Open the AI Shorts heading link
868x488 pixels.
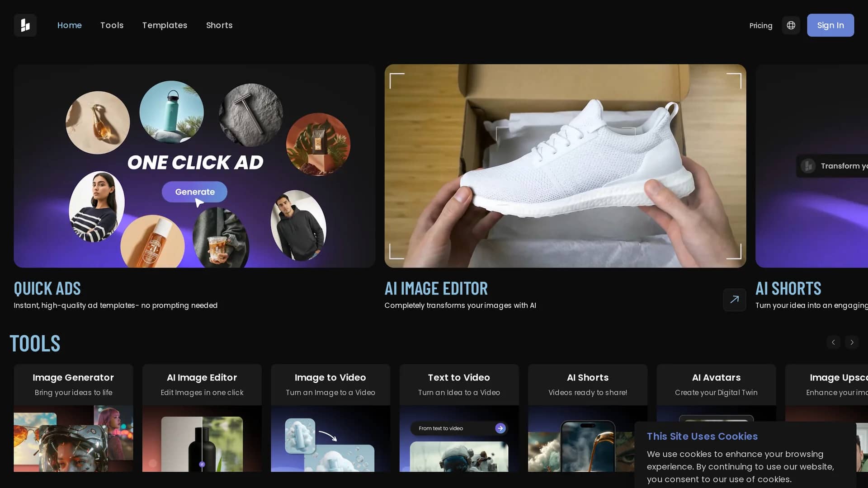pos(788,288)
